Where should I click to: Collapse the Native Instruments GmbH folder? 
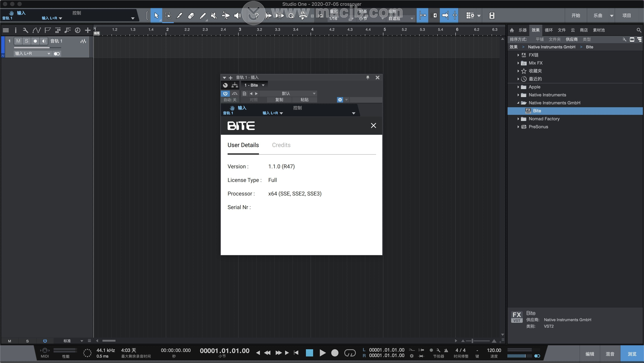[x=518, y=103]
